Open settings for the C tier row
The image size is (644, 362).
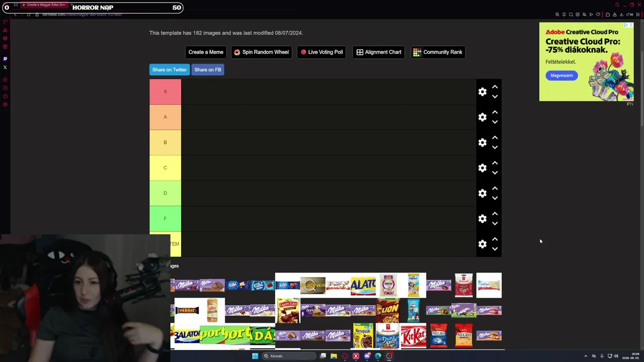[x=482, y=168]
